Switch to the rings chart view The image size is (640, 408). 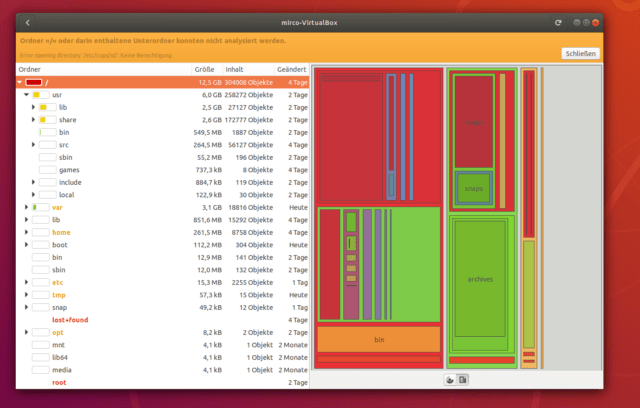click(x=449, y=380)
